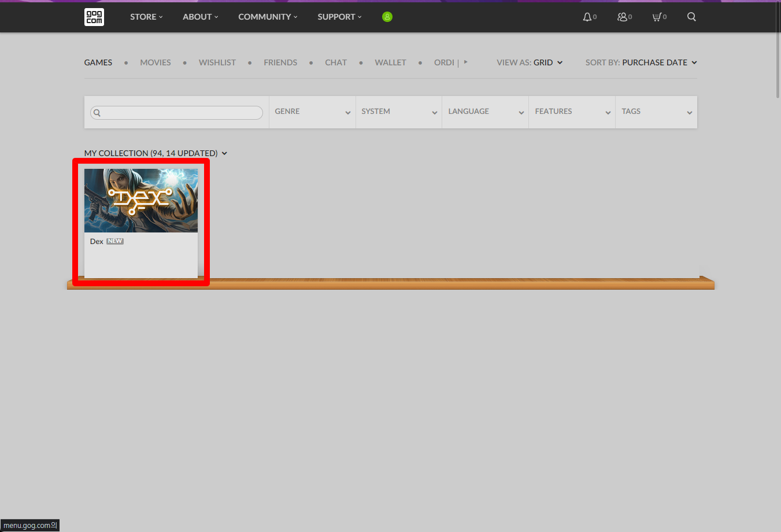Open the CHAT tab
This screenshot has height=532, width=781.
[x=336, y=62]
